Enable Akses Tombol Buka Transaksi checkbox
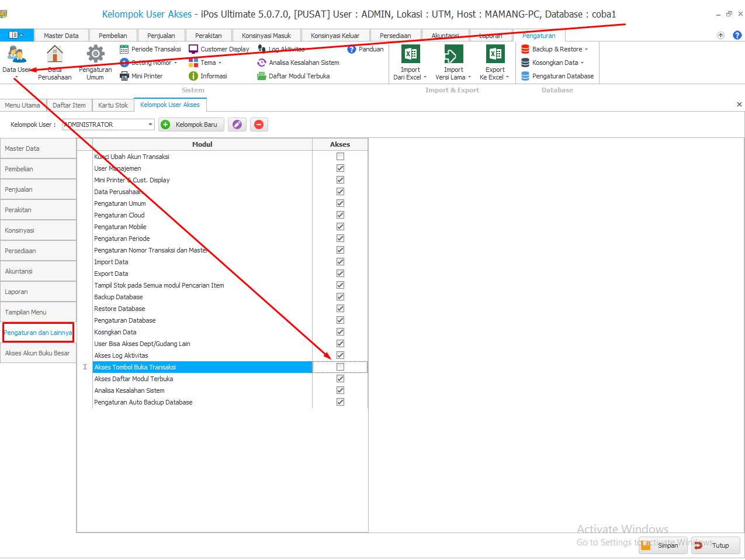 tap(340, 367)
